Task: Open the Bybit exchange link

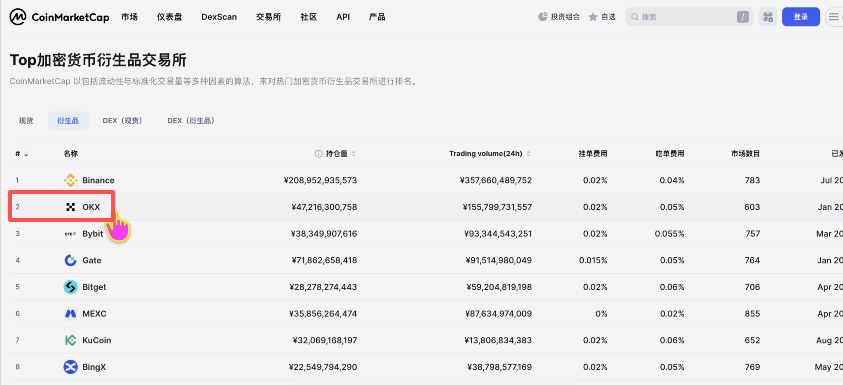Action: point(92,234)
